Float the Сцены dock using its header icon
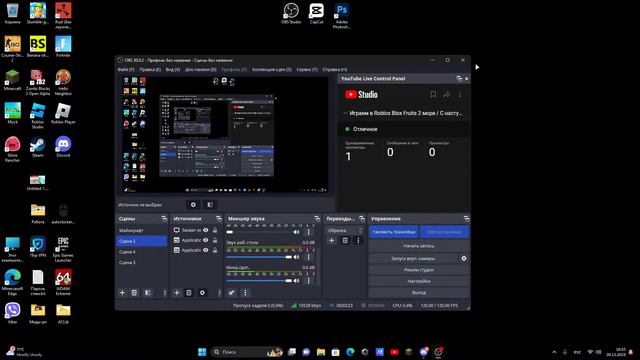Viewport: 640px width, 360px height. [164, 219]
